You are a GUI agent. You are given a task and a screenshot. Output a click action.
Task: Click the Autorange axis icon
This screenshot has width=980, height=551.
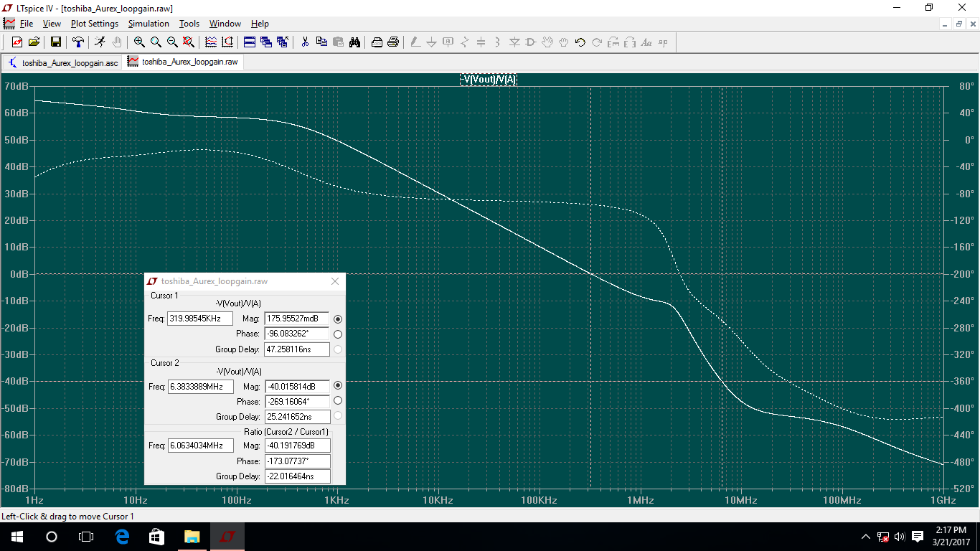tap(227, 42)
